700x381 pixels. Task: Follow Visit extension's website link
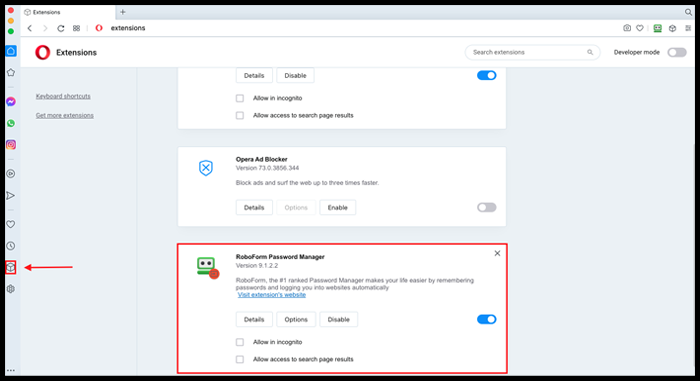(271, 295)
